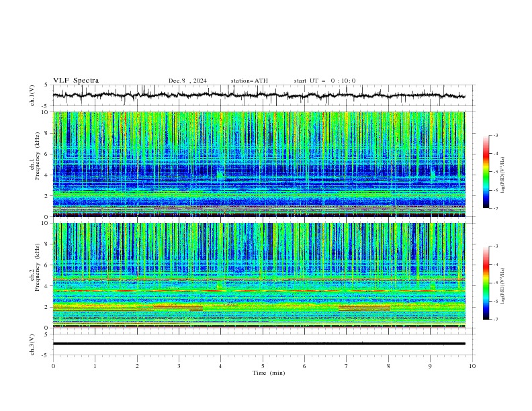
Task: Click the "station=ATH" header label
Action: point(249,81)
